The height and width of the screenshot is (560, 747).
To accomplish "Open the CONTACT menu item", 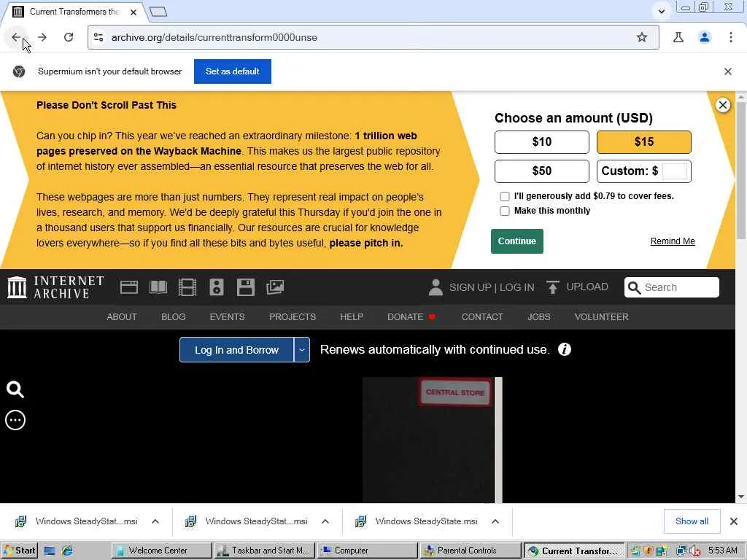I will [482, 316].
